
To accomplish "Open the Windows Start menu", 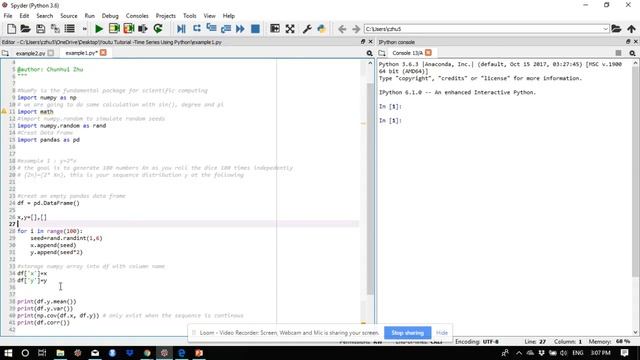I will [8, 353].
